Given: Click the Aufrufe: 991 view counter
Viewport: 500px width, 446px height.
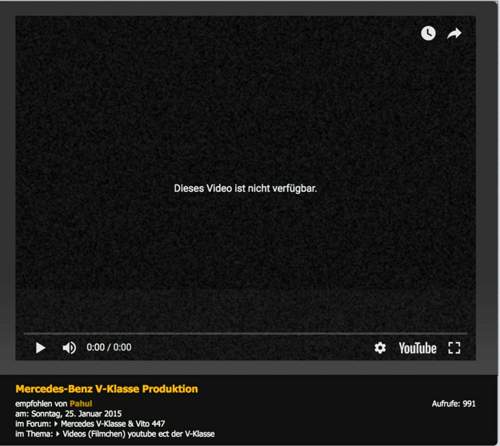Looking at the screenshot, I should [x=453, y=404].
